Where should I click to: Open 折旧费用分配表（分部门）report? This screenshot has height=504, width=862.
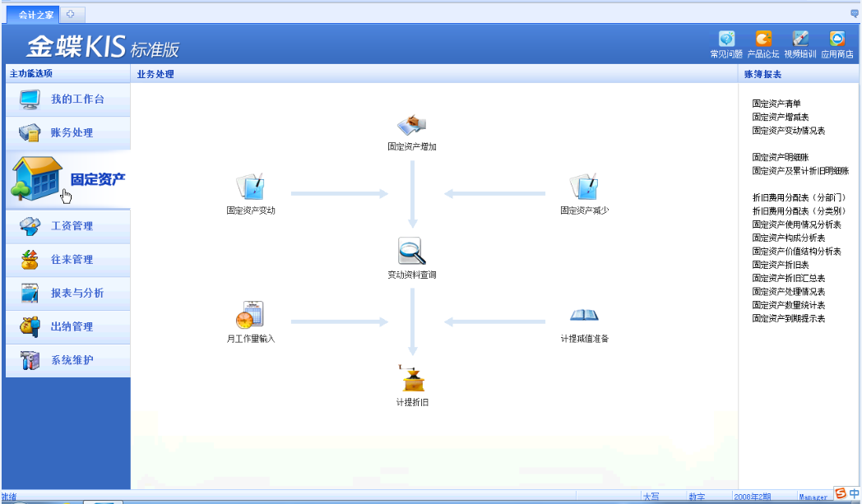pyautogui.click(x=799, y=197)
